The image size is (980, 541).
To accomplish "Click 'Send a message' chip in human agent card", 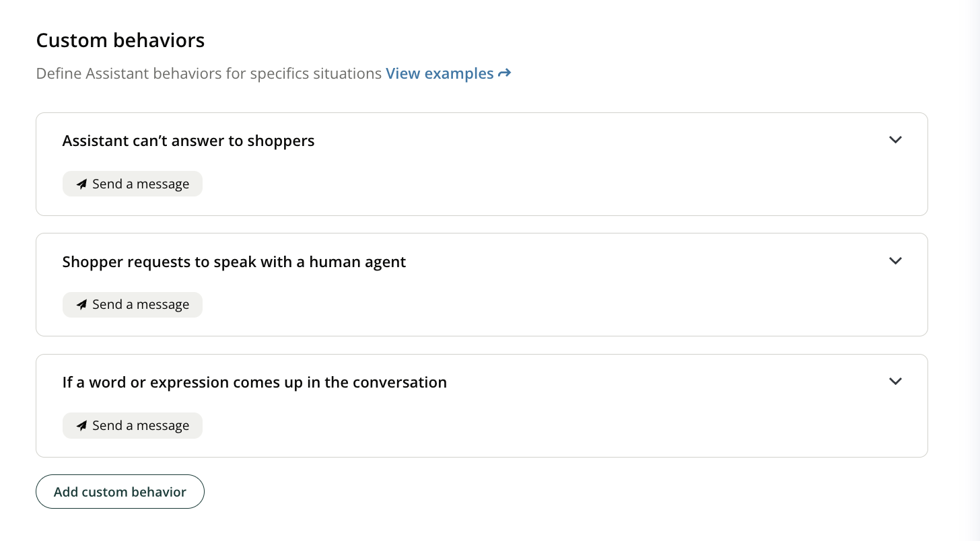I will (140, 305).
